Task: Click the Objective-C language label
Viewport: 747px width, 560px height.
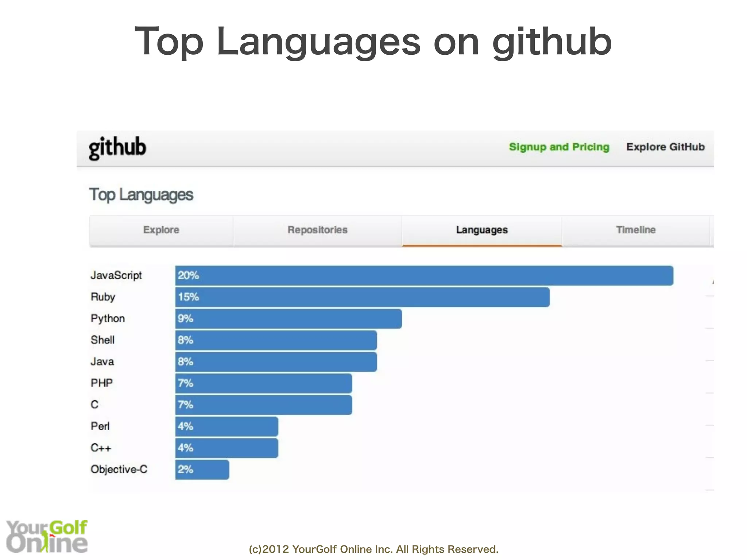Action: (x=119, y=469)
